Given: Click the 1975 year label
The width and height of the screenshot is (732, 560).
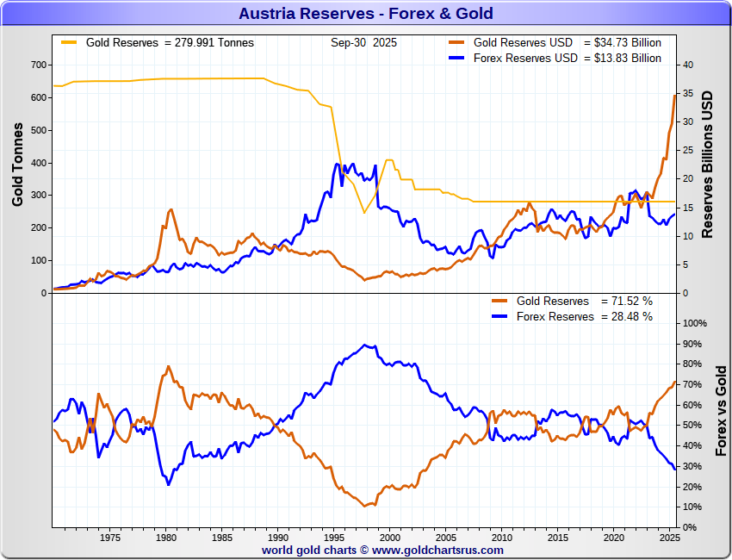Looking at the screenshot, I should pyautogui.click(x=109, y=538).
